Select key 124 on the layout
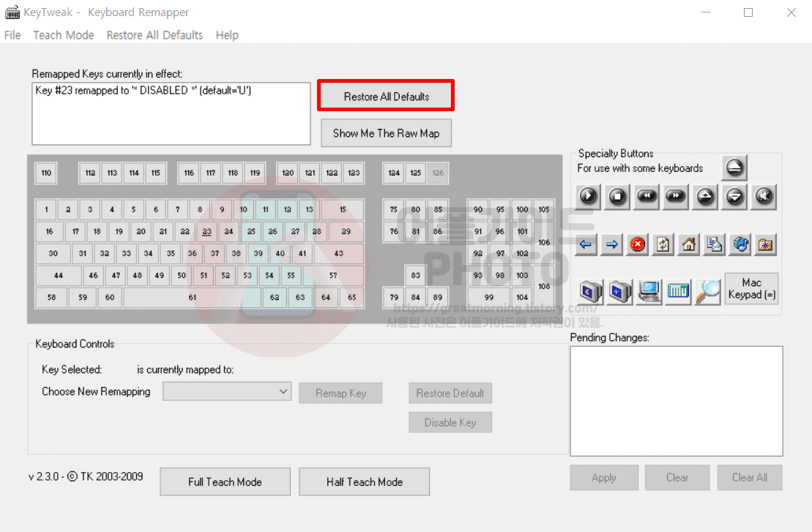Image resolution: width=812 pixels, height=532 pixels. click(394, 173)
